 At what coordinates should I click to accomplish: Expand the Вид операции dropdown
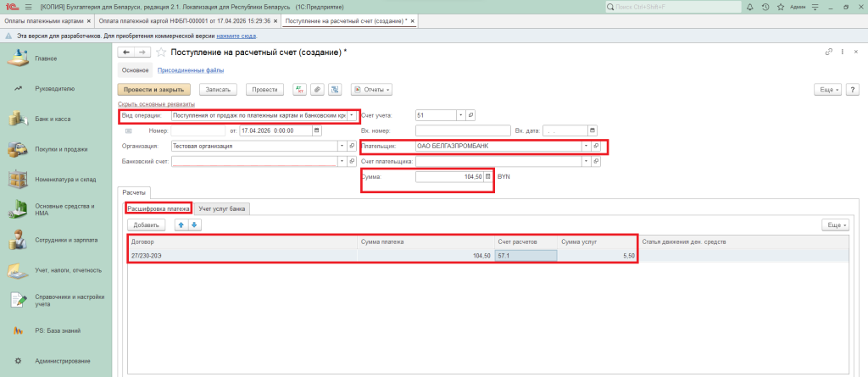click(x=350, y=115)
